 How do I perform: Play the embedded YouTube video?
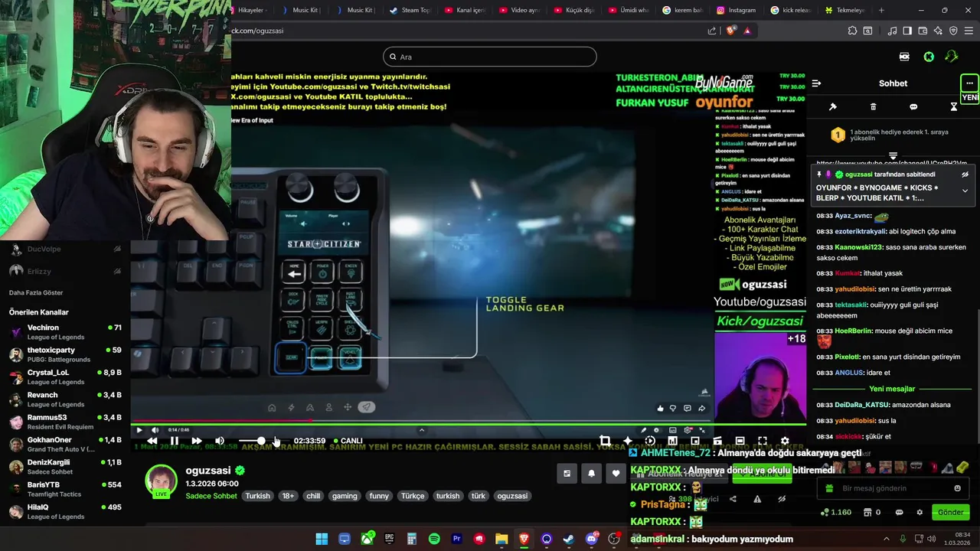pyautogui.click(x=139, y=430)
